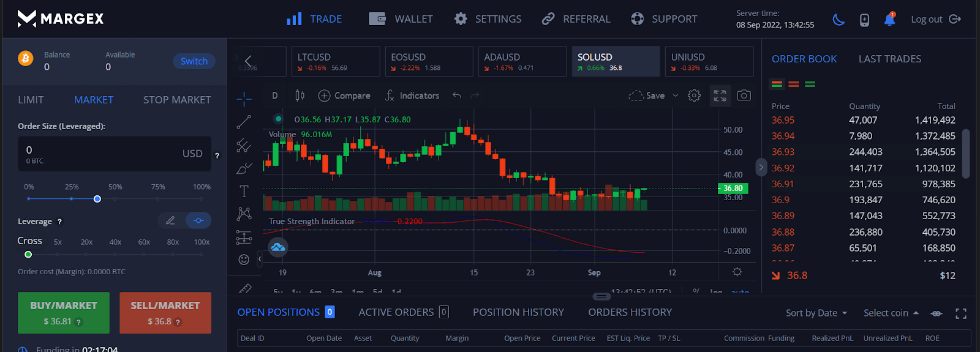Screen dimensions: 980x352
Task: Toggle dark mode with the moon icon
Action: coord(839,20)
